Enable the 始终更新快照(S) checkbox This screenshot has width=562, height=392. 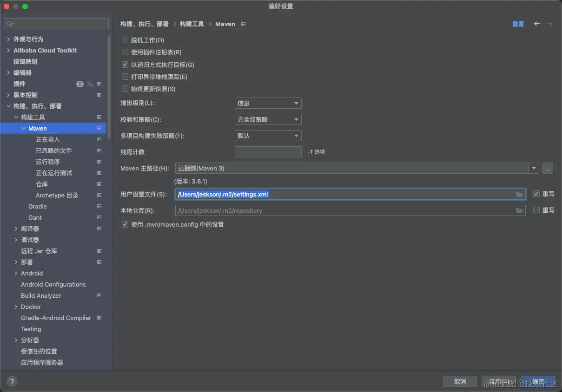click(x=125, y=89)
